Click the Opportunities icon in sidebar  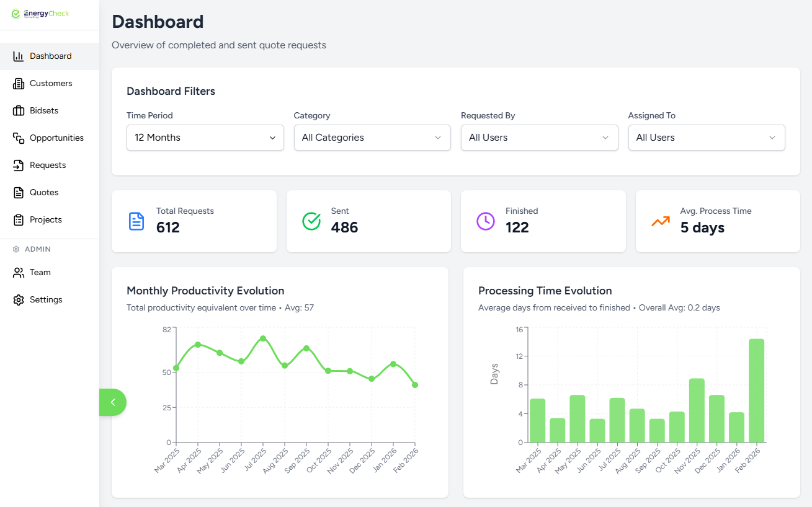click(x=19, y=138)
